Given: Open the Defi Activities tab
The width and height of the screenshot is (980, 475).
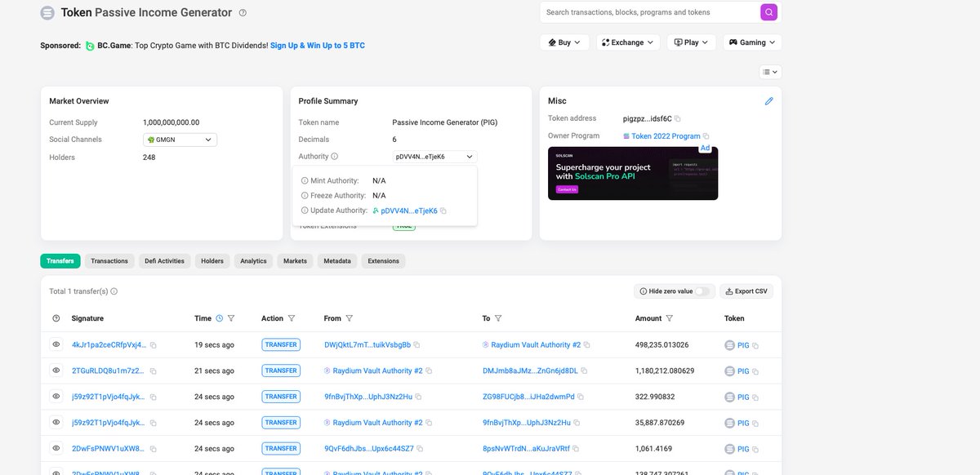Looking at the screenshot, I should [164, 261].
